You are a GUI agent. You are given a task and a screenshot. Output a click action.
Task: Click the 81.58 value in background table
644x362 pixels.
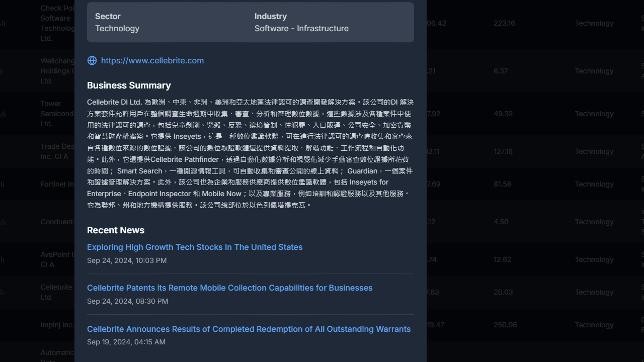click(x=503, y=184)
